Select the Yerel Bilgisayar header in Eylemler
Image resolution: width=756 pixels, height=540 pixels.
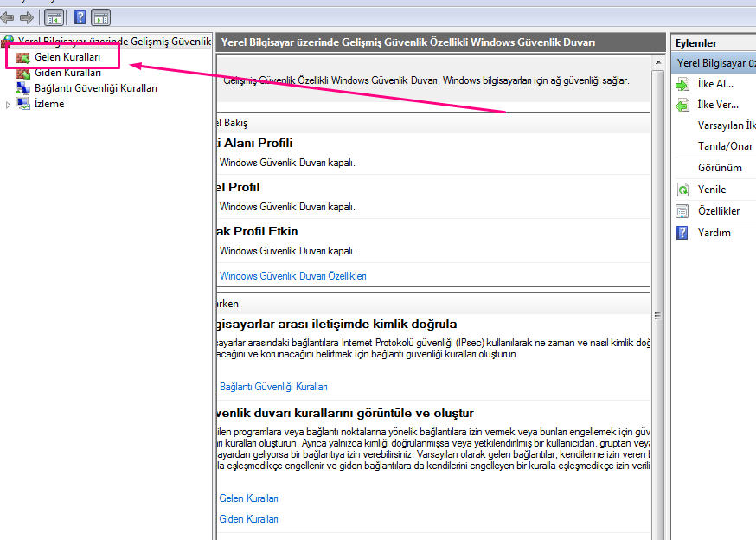pyautogui.click(x=714, y=63)
